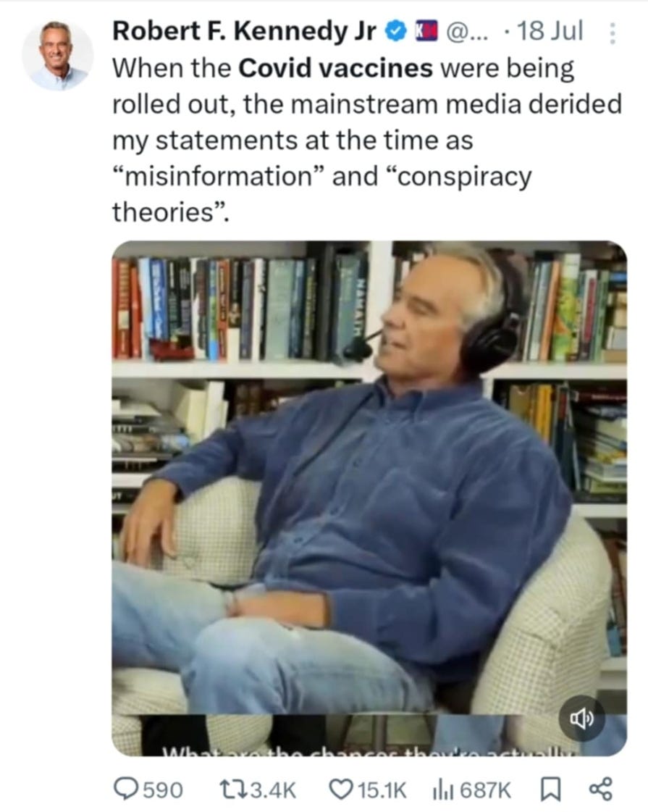This screenshot has width=648, height=812.
Task: Click the 687K views count
Action: 485,790
